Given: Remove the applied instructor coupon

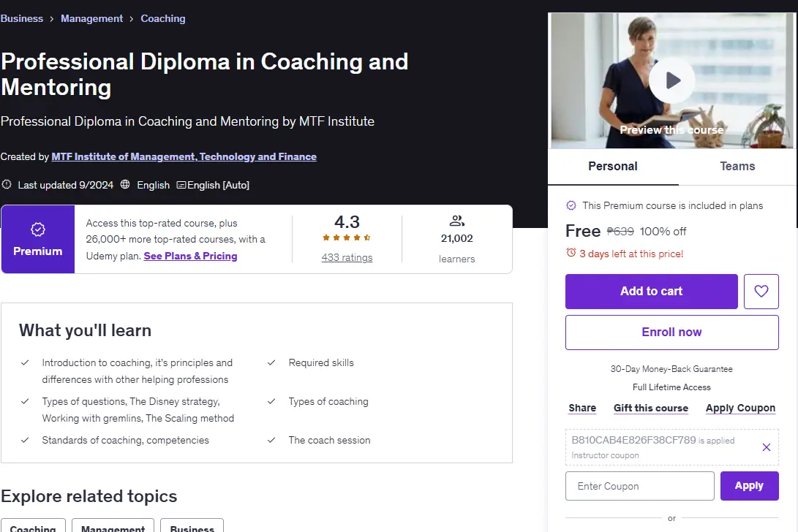Looking at the screenshot, I should click(x=766, y=447).
